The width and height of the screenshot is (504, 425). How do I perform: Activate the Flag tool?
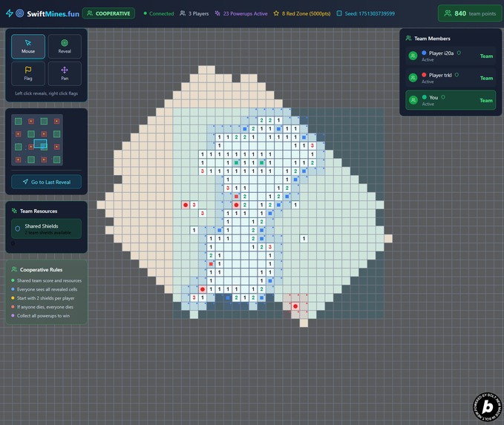pyautogui.click(x=28, y=73)
